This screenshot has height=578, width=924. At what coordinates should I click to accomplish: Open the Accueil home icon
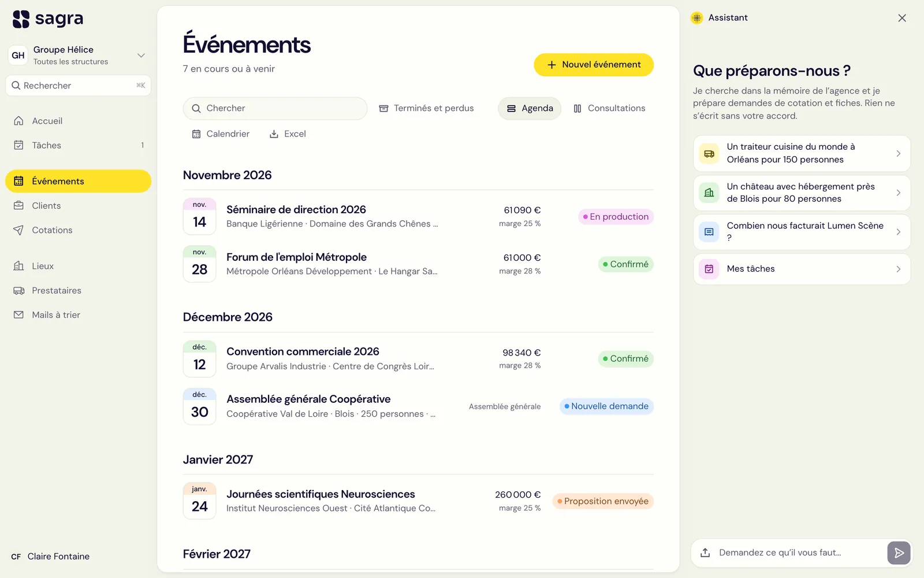click(18, 121)
